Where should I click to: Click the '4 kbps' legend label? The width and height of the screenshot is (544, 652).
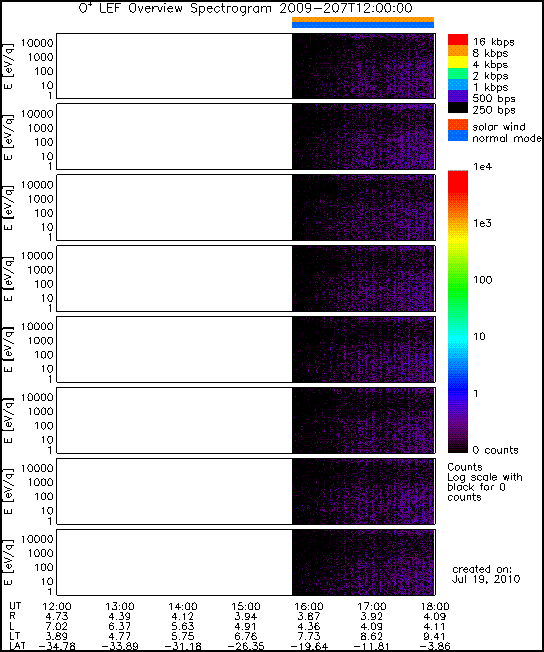pos(490,65)
